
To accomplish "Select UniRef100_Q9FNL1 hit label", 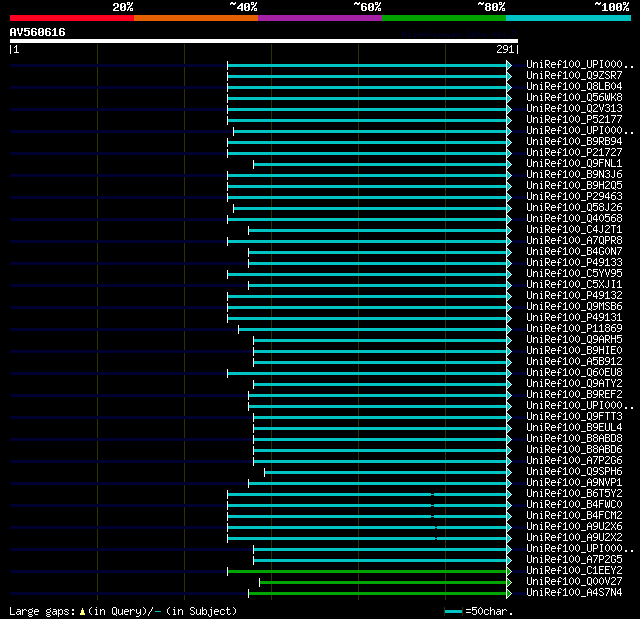I will 574,164.
